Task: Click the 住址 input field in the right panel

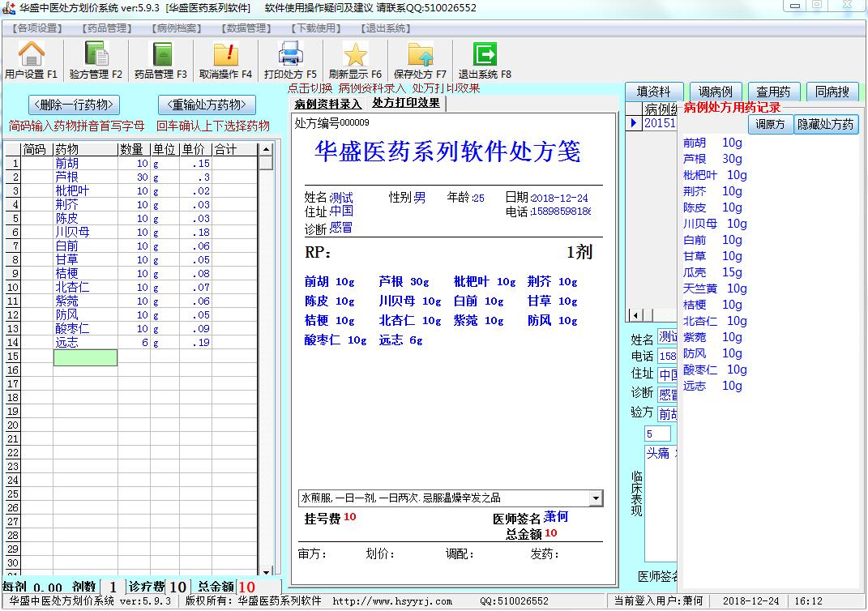Action: click(x=667, y=374)
